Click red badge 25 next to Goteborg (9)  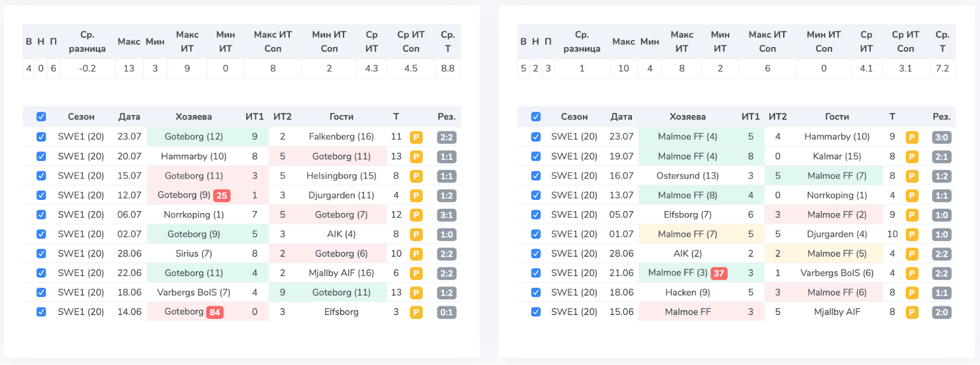pyautogui.click(x=222, y=195)
